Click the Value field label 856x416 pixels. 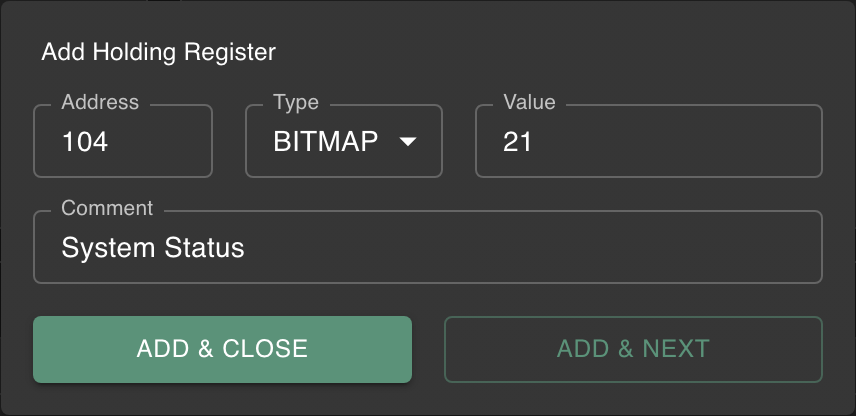tap(529, 102)
